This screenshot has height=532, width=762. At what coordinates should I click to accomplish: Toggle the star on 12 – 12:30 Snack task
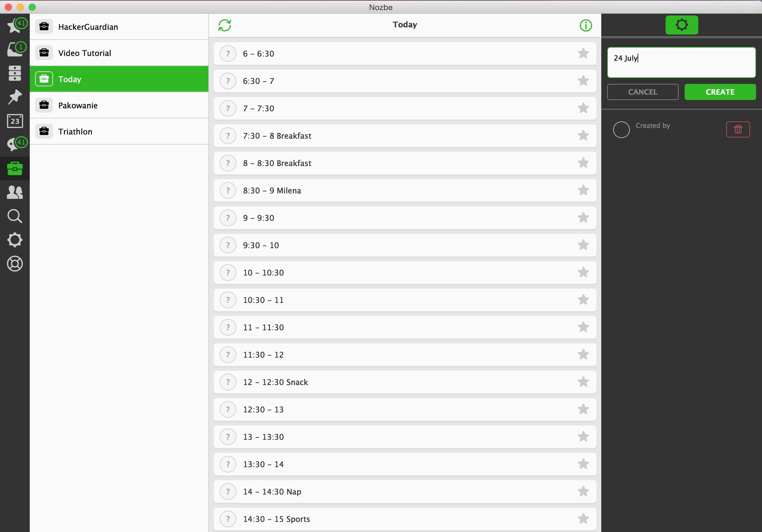pyautogui.click(x=583, y=381)
